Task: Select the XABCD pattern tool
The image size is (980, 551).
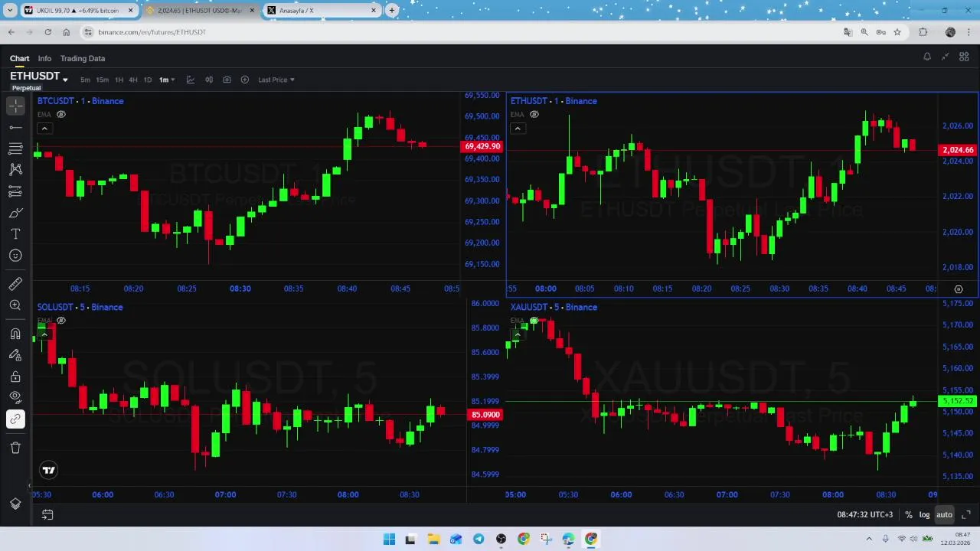Action: [x=15, y=170]
